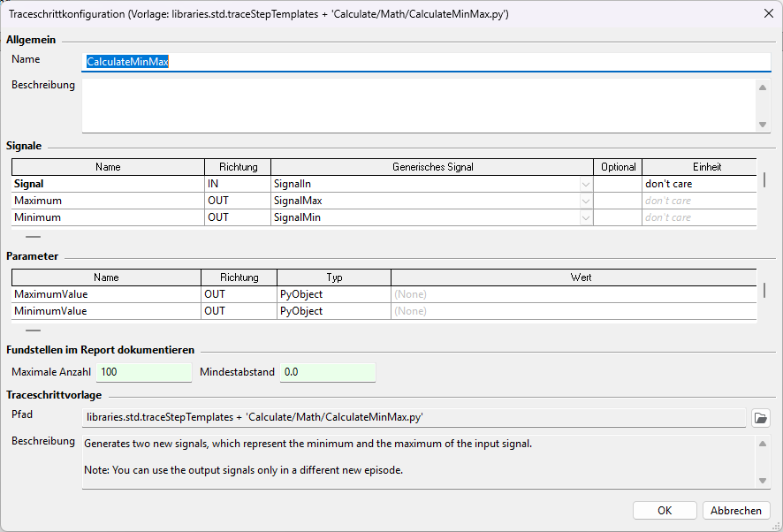
Task: Click the Abbrechen button
Action: pos(736,511)
